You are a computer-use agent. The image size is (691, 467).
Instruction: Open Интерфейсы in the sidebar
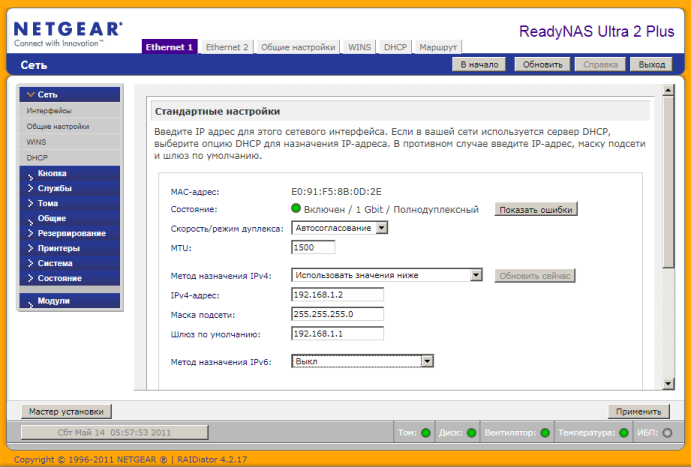tap(70, 111)
